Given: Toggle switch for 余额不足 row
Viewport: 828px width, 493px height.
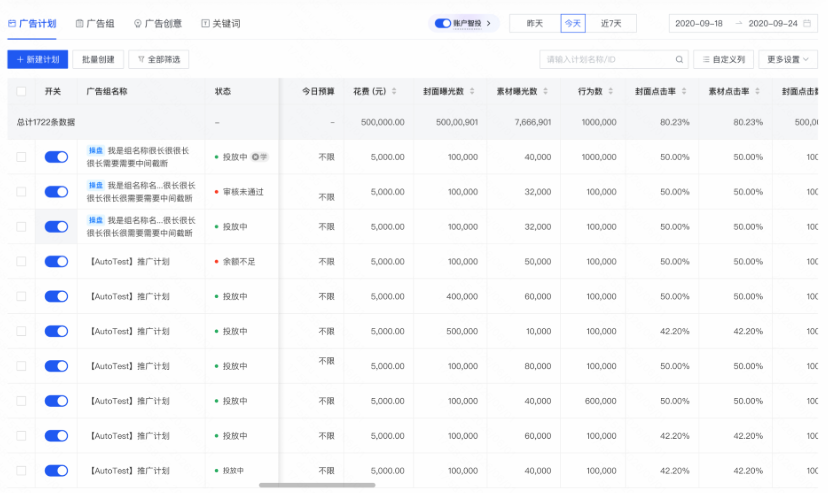Looking at the screenshot, I should point(57,261).
